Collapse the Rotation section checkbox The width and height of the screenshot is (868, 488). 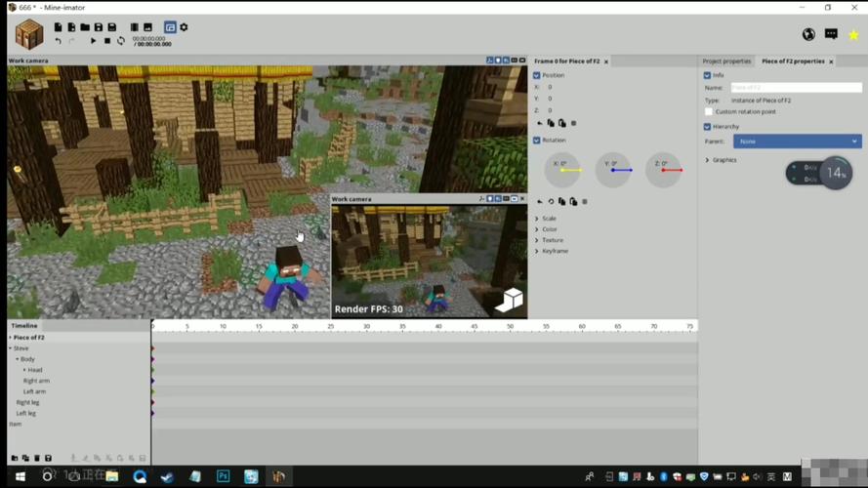coord(536,141)
